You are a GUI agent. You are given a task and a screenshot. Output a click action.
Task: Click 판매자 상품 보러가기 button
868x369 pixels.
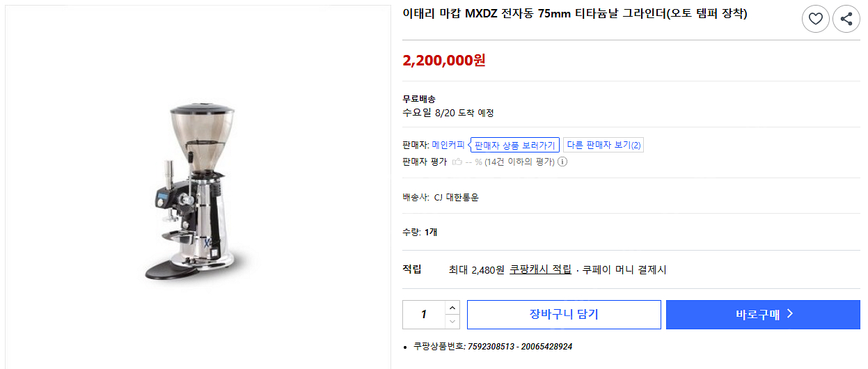[x=514, y=145]
